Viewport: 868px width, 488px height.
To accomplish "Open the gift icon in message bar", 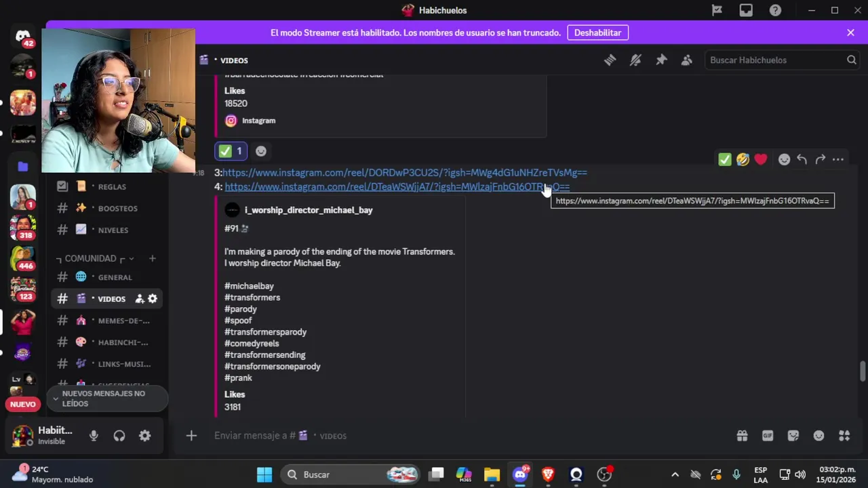I will coord(742,436).
